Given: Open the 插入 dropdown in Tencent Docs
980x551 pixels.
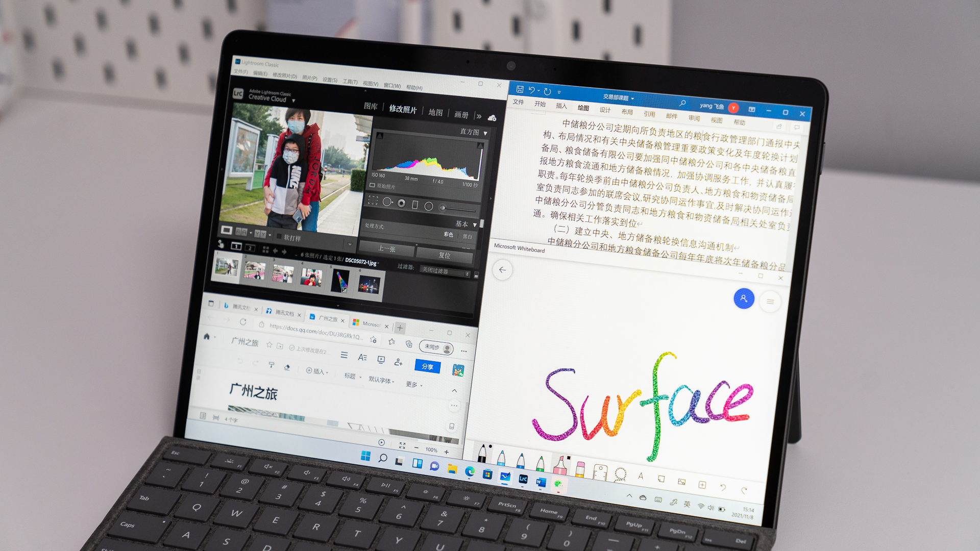Looking at the screenshot, I should (317, 371).
